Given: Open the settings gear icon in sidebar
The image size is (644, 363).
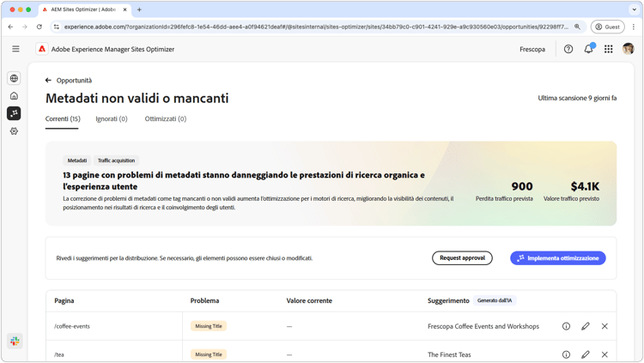Looking at the screenshot, I should pos(14,131).
